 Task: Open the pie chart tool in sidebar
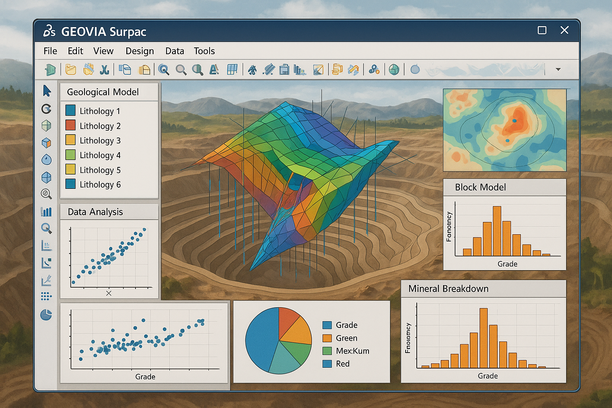pyautogui.click(x=47, y=315)
